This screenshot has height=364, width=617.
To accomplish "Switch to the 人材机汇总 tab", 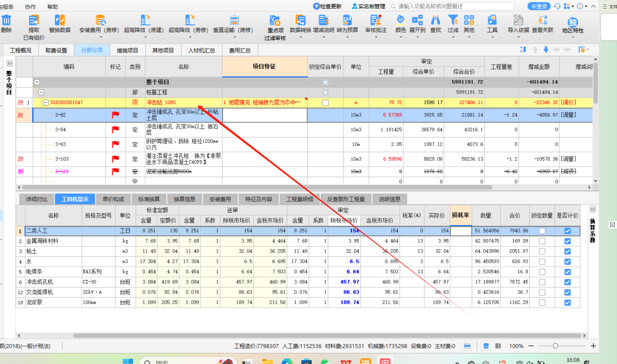I will tap(202, 50).
